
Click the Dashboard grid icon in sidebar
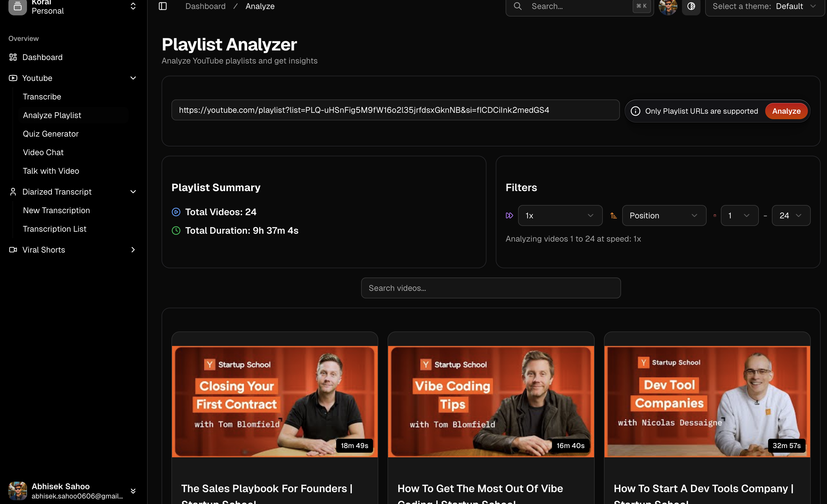pyautogui.click(x=13, y=57)
